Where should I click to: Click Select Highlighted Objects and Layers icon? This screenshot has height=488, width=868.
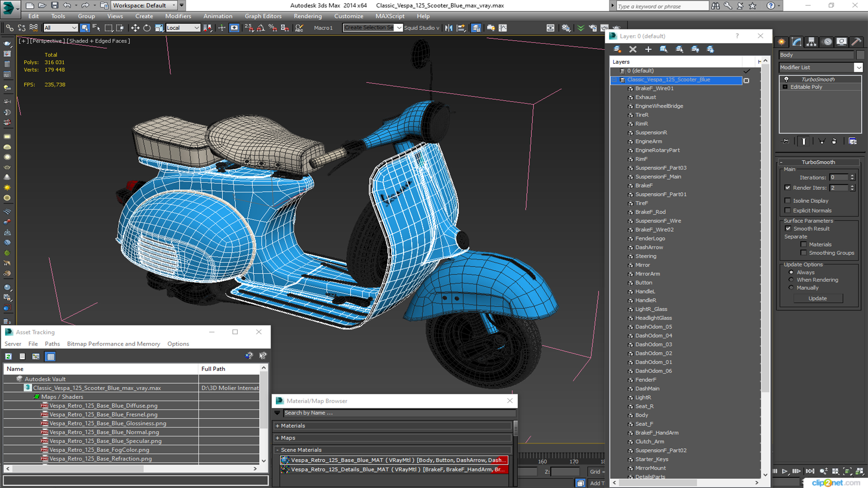pyautogui.click(x=664, y=49)
